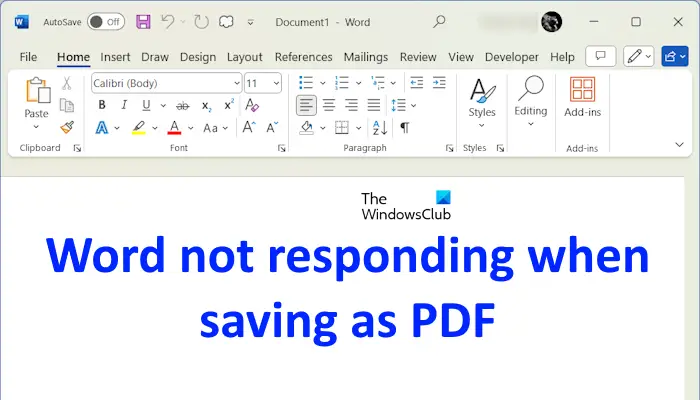Screen dimensions: 700x400
Task: Click the Word logo icon
Action: pos(21,21)
